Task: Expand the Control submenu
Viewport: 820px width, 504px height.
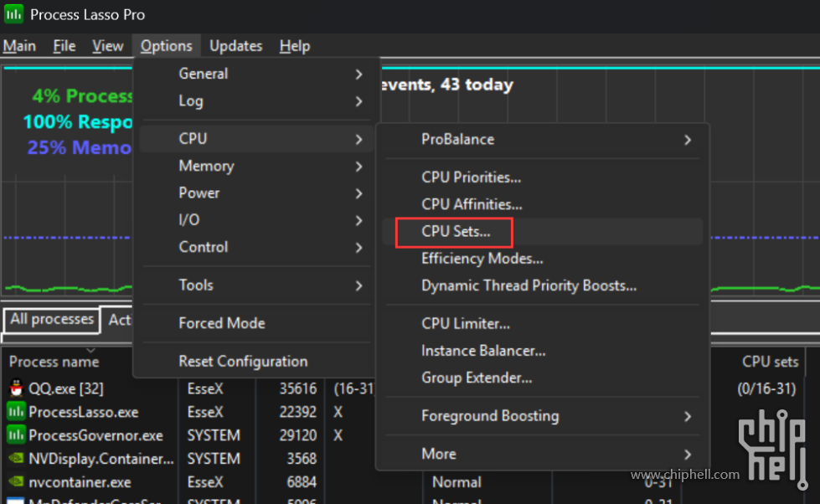Action: pyautogui.click(x=257, y=247)
